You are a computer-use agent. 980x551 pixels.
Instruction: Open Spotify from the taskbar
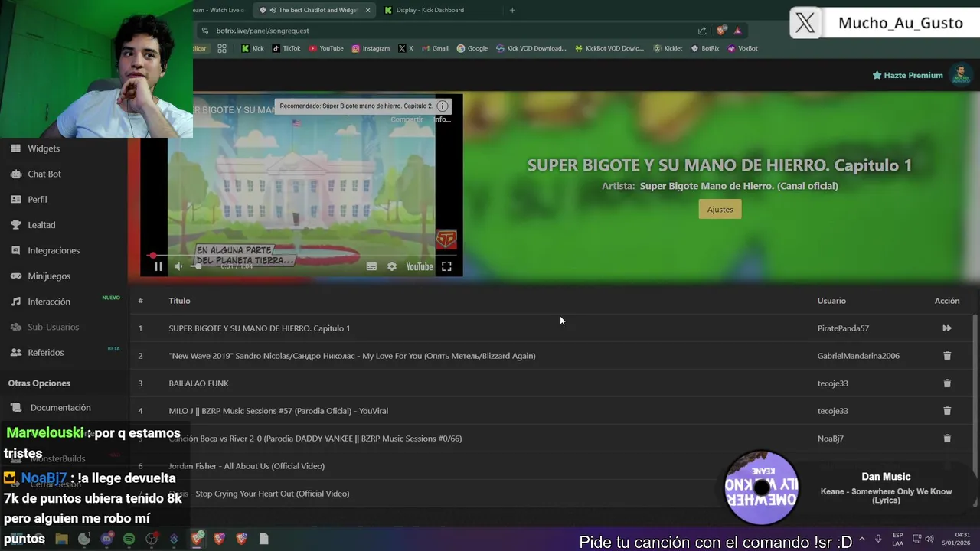click(x=129, y=539)
